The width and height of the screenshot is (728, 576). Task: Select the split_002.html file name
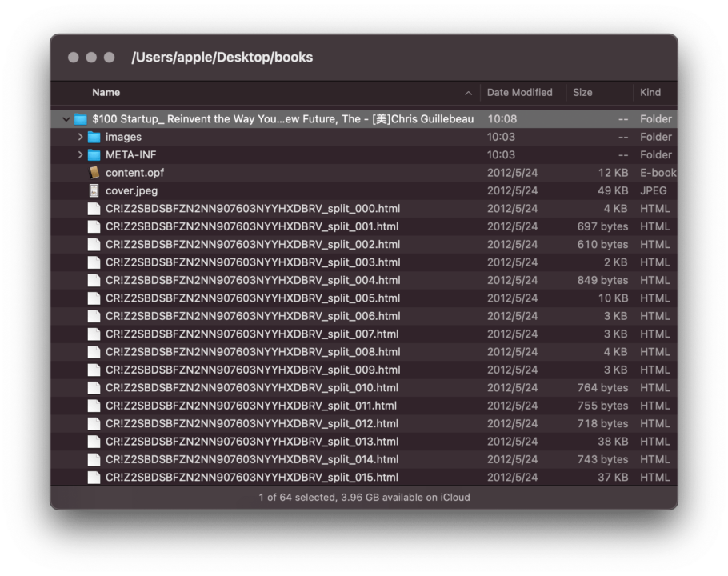tap(253, 244)
